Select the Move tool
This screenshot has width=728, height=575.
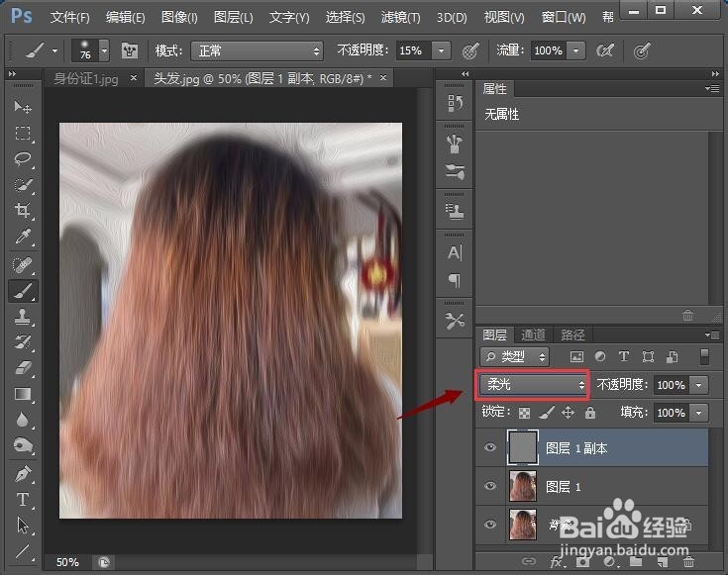point(22,107)
